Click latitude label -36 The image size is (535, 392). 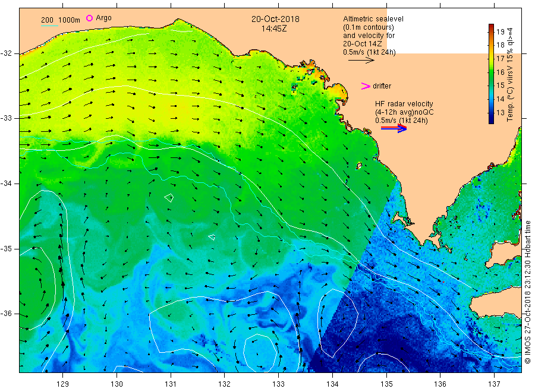click(6, 314)
